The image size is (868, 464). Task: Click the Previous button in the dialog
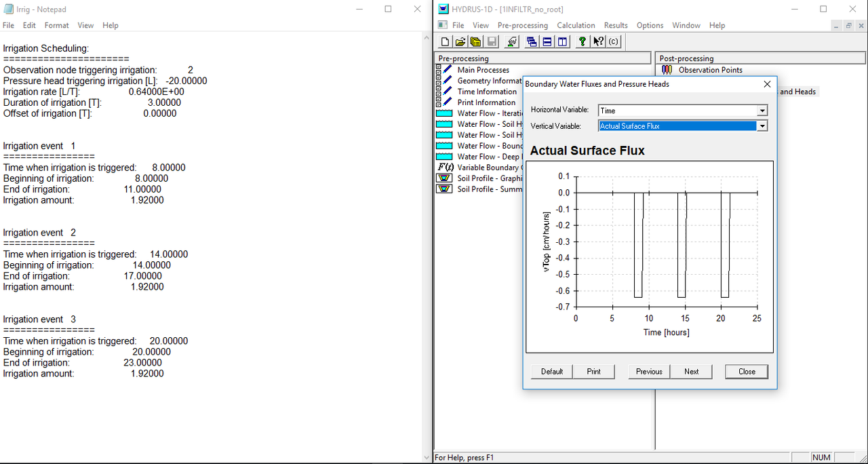click(649, 371)
